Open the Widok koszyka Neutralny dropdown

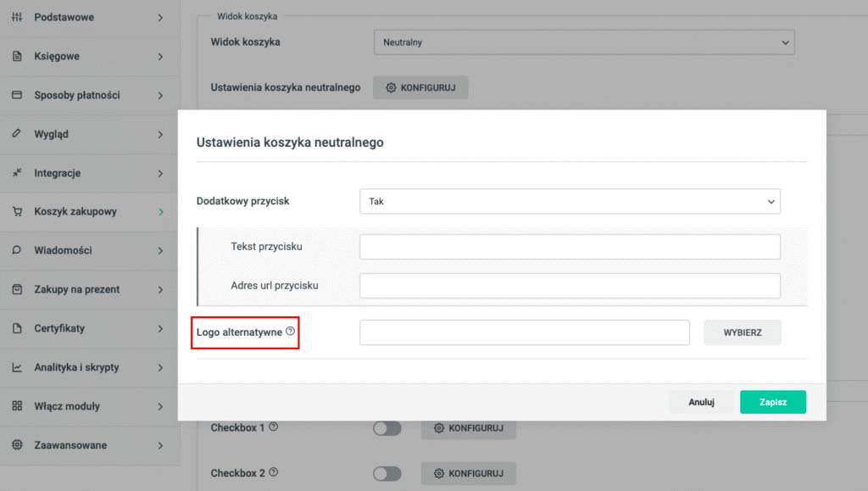pos(584,42)
